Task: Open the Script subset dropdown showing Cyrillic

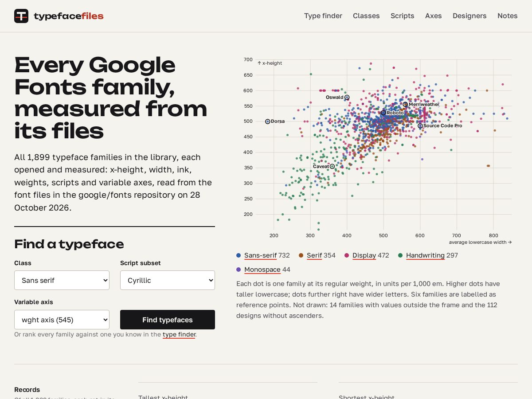Action: coord(168,280)
